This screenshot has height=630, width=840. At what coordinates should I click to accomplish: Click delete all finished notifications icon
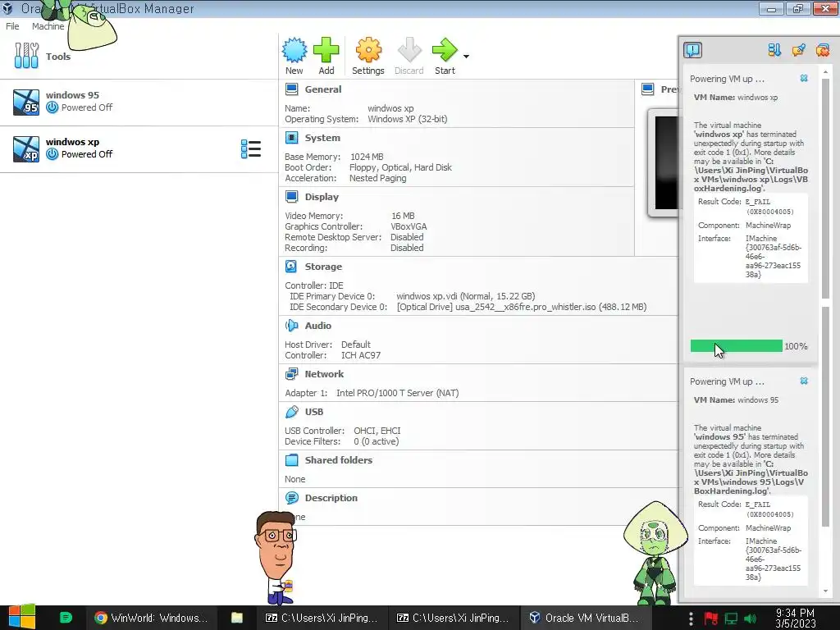coord(822,50)
